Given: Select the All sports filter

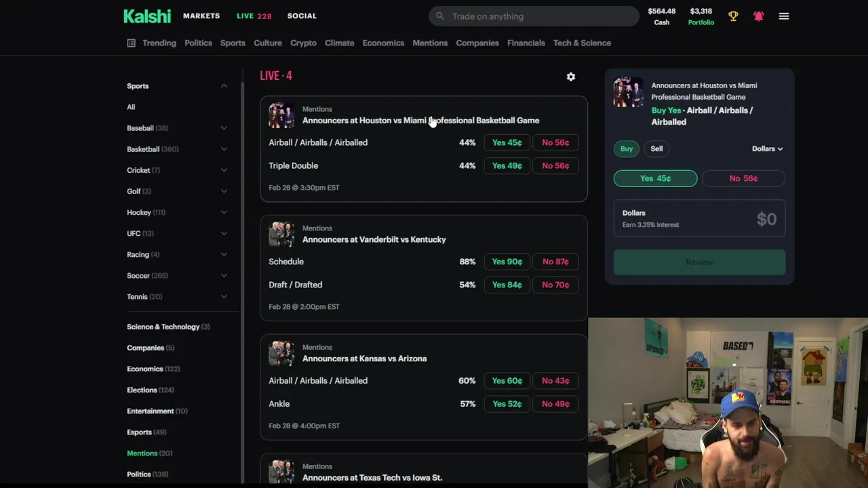Looking at the screenshot, I should (131, 107).
